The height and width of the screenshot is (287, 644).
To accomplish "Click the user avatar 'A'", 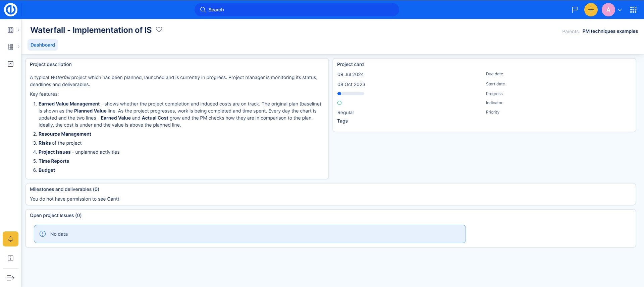I will click(x=608, y=10).
